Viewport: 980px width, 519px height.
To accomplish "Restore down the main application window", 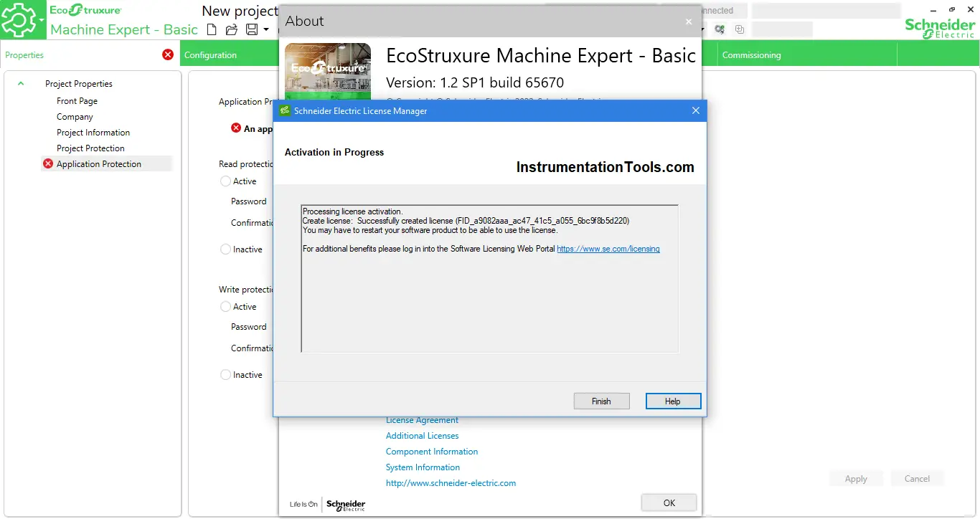I will [952, 10].
